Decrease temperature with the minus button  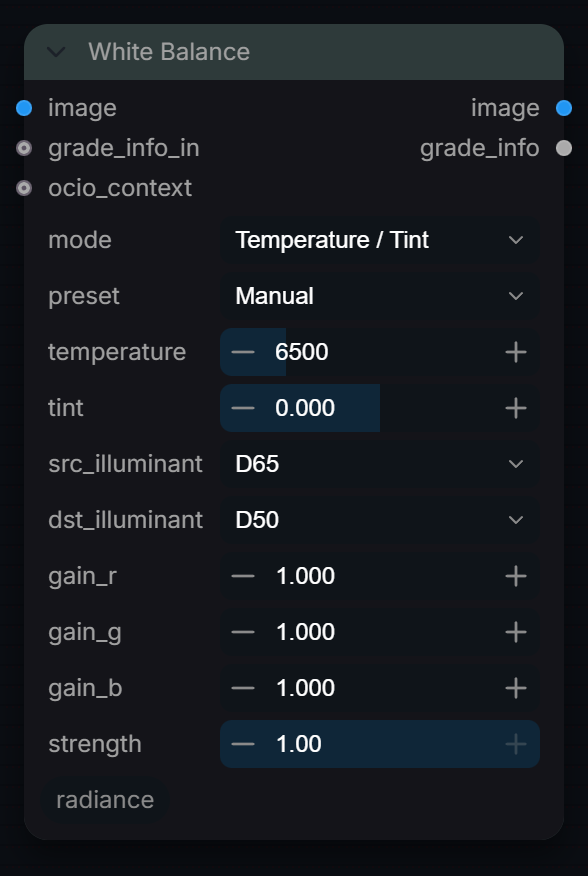coord(243,353)
